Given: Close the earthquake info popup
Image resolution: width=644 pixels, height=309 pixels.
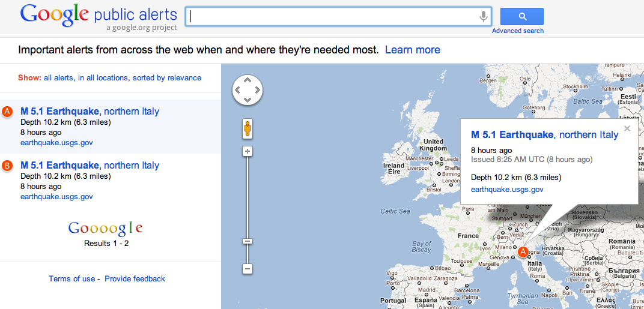Looking at the screenshot, I should [627, 128].
